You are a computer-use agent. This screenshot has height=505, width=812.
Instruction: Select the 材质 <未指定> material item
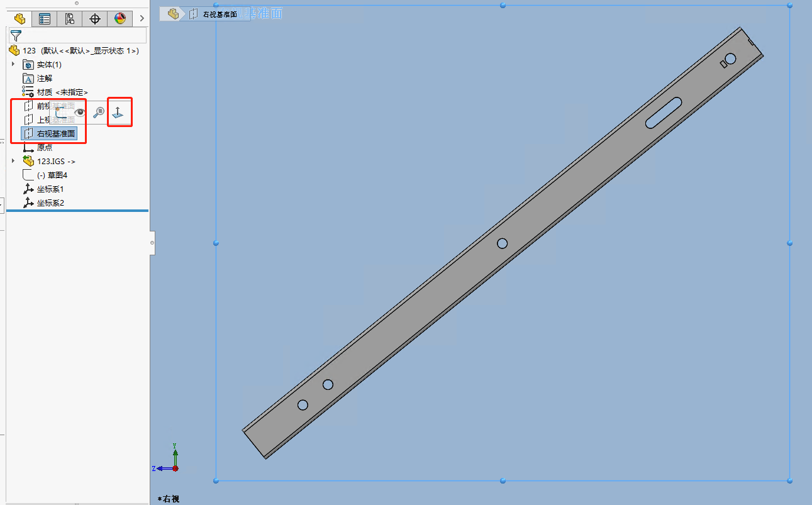pyautogui.click(x=62, y=92)
